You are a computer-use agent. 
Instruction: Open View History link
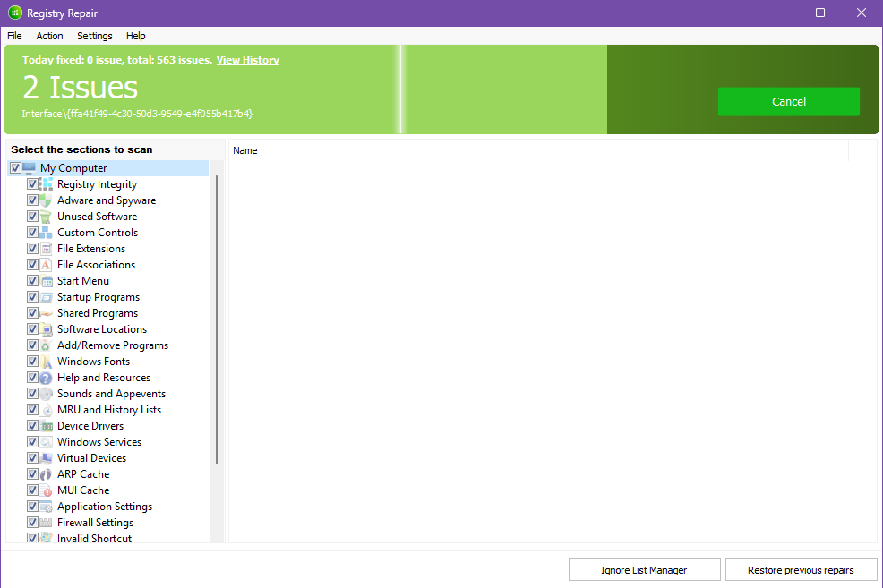[248, 60]
